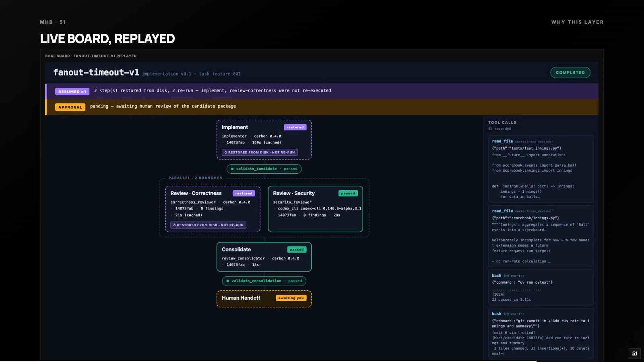Viewport: 644px width, 362px height.
Task: Click 'MHB · 51' header text
Action: (53, 22)
